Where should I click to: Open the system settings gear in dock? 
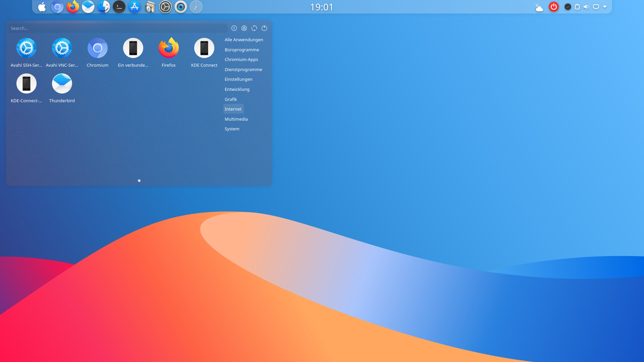[165, 7]
